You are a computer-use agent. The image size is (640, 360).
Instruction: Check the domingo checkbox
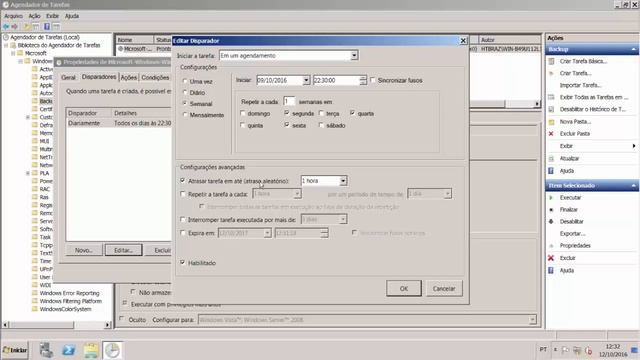point(243,113)
